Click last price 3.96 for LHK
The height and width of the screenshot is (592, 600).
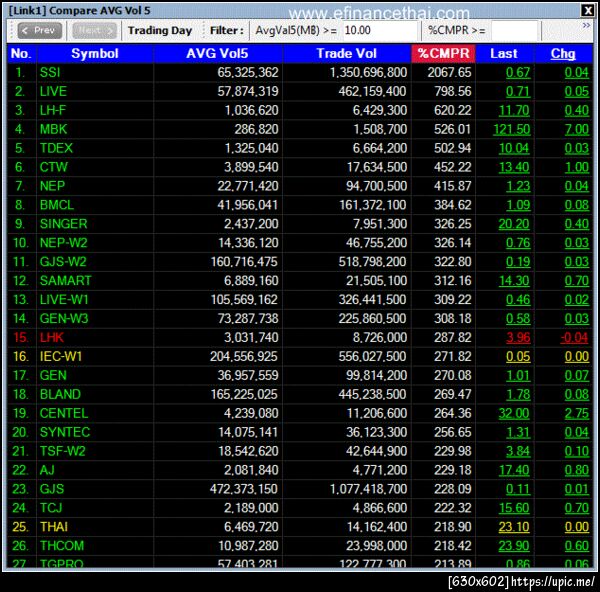pyautogui.click(x=518, y=338)
